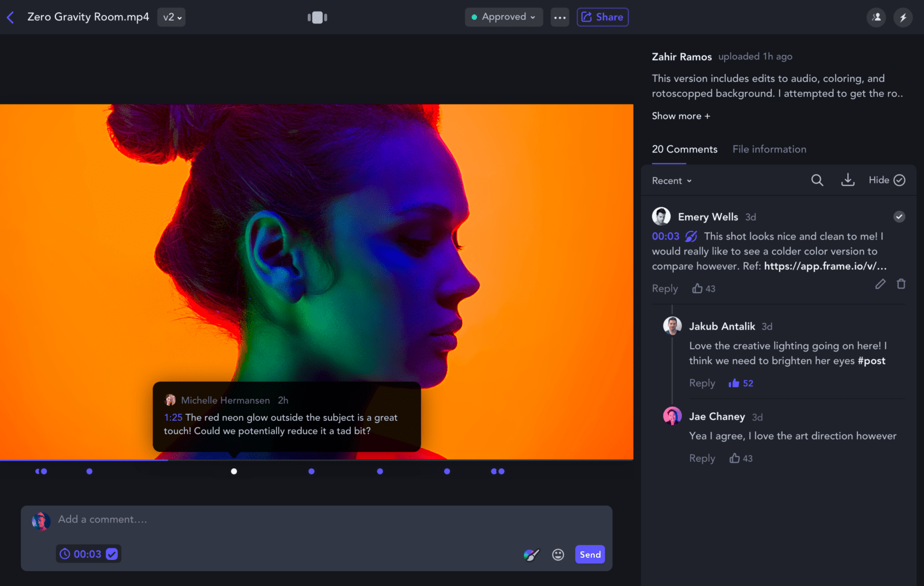924x586 pixels.
Task: Delete Emery Wells' comment with the trash icon
Action: (x=901, y=284)
